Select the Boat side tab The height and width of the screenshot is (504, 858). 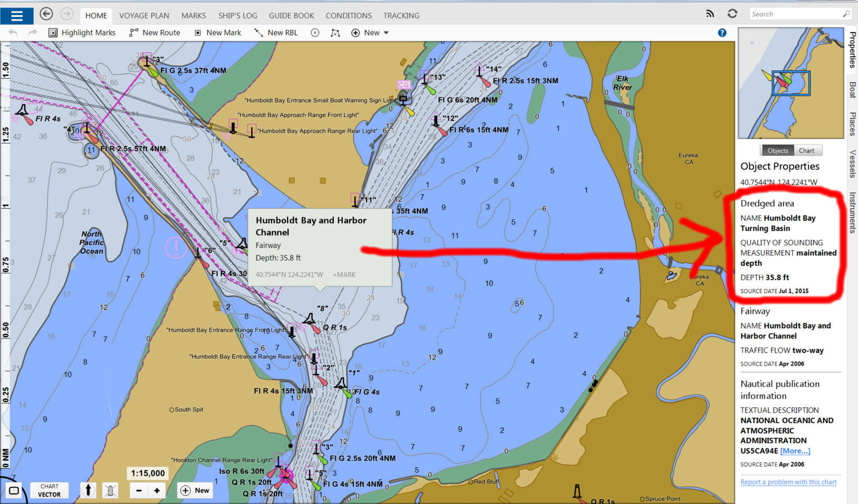click(852, 89)
